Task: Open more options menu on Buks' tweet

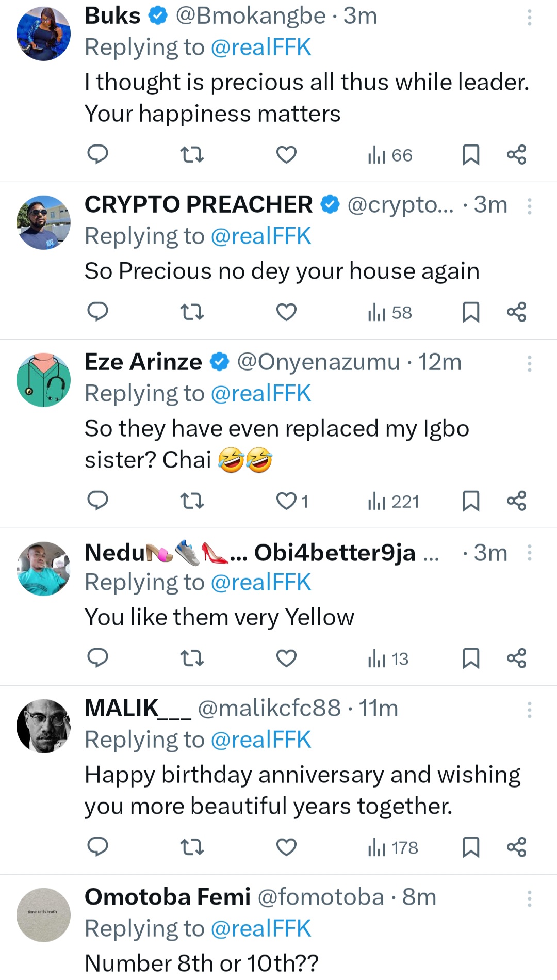Action: click(x=529, y=18)
